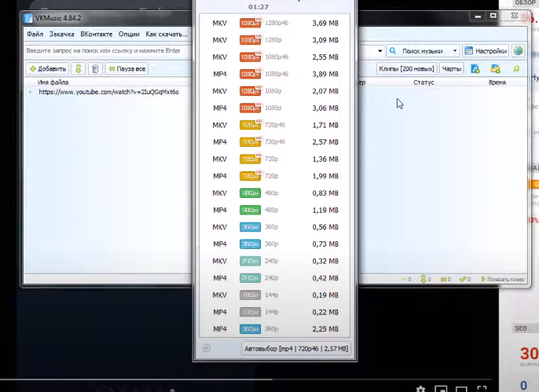Image resolution: width=539 pixels, height=392 pixels.
Task: Click the paused count icon in status bar
Action: 443,280
